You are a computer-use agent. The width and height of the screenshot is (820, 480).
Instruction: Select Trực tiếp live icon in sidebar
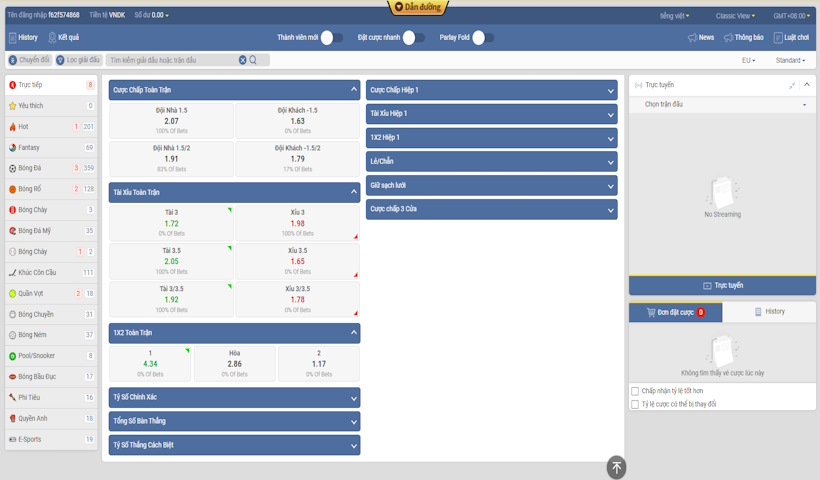(x=13, y=85)
